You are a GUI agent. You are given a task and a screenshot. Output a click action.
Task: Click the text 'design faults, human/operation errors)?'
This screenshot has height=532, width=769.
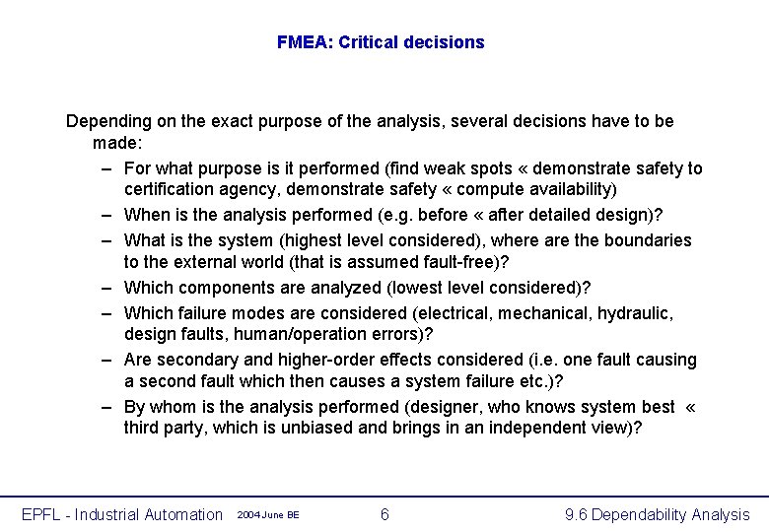point(279,334)
